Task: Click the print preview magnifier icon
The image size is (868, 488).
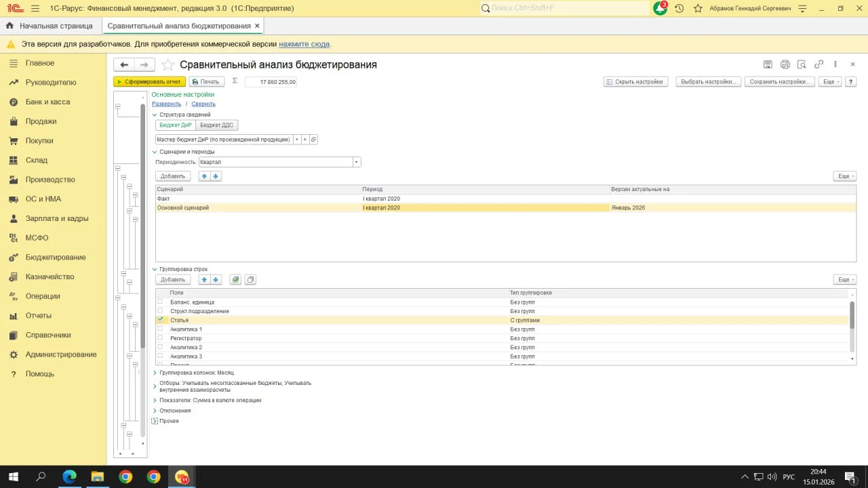Action: [802, 64]
